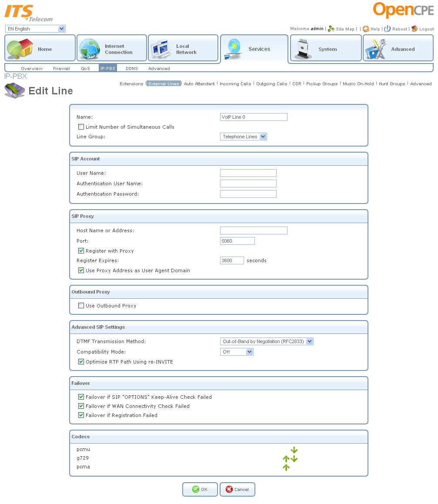Open the Music On-Hold link
The image size is (438, 504).
pyautogui.click(x=358, y=83)
